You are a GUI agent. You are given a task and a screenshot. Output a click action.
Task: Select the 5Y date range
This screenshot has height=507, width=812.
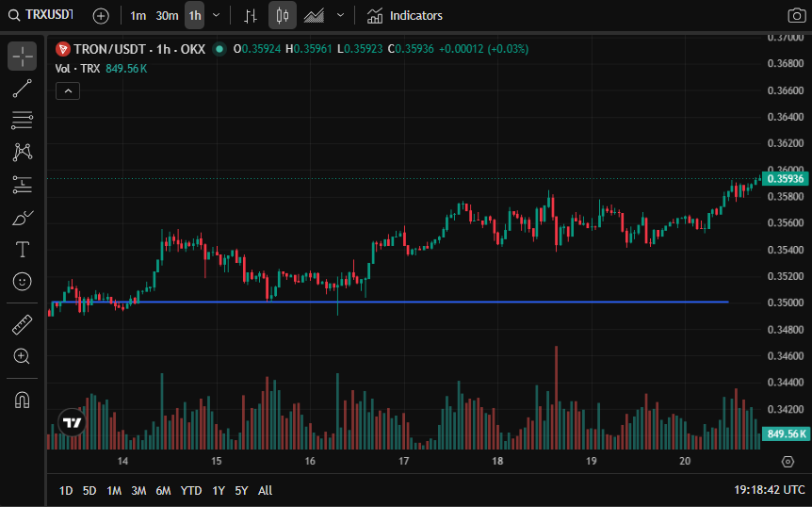tap(241, 490)
